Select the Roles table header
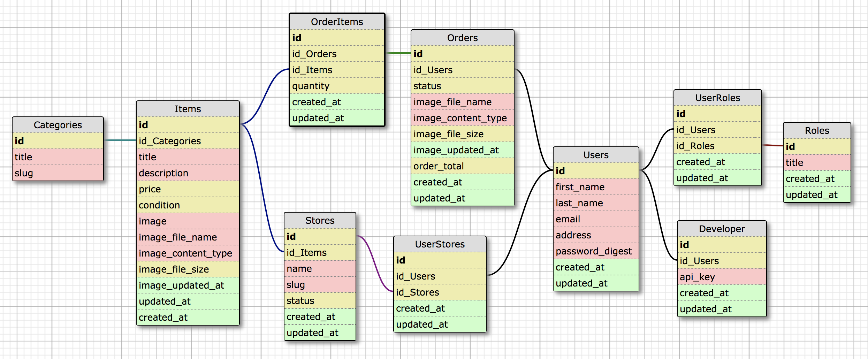 tap(817, 130)
